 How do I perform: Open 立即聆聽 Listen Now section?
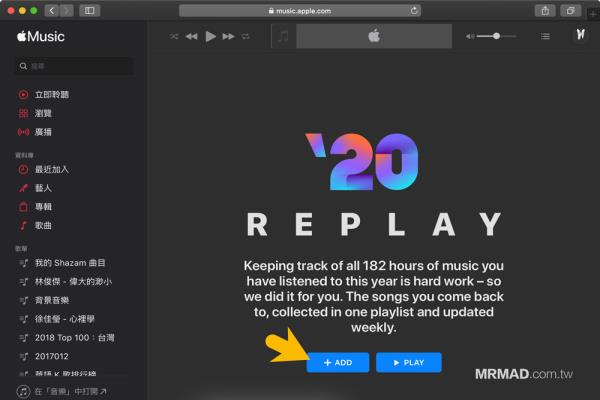click(x=44, y=95)
